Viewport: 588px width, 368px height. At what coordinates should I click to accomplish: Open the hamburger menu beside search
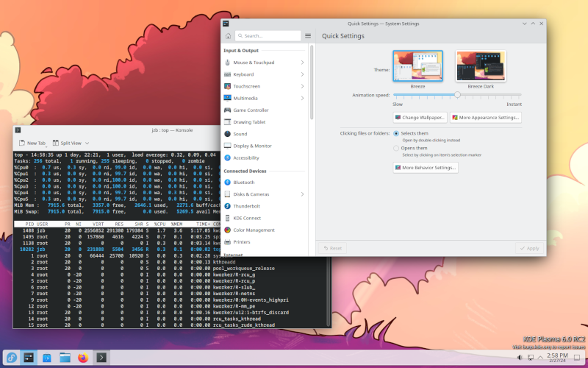(x=308, y=35)
